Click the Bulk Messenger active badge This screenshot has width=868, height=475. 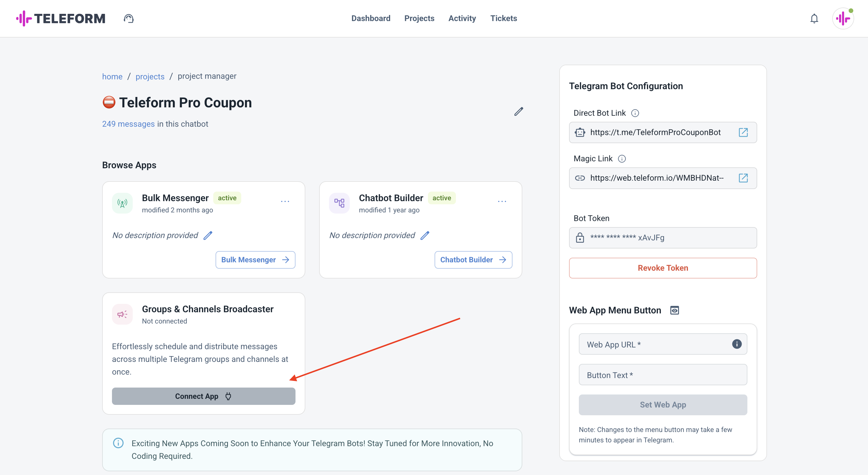pyautogui.click(x=227, y=198)
